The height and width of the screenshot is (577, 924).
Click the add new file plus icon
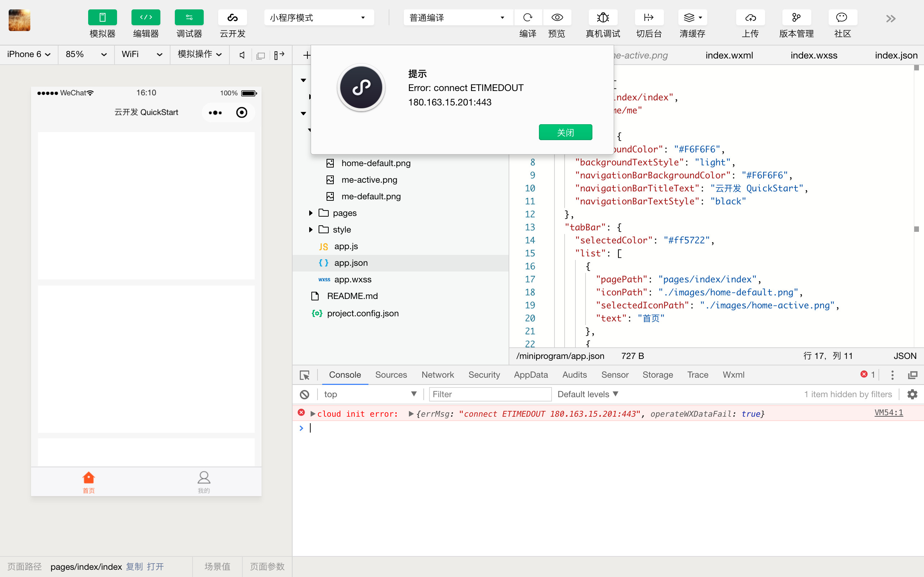(x=306, y=55)
